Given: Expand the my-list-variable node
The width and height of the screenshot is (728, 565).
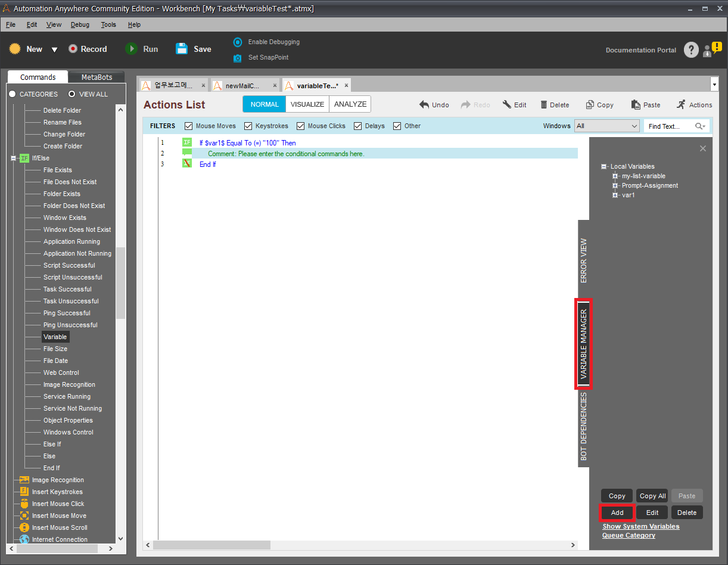Looking at the screenshot, I should 615,176.
